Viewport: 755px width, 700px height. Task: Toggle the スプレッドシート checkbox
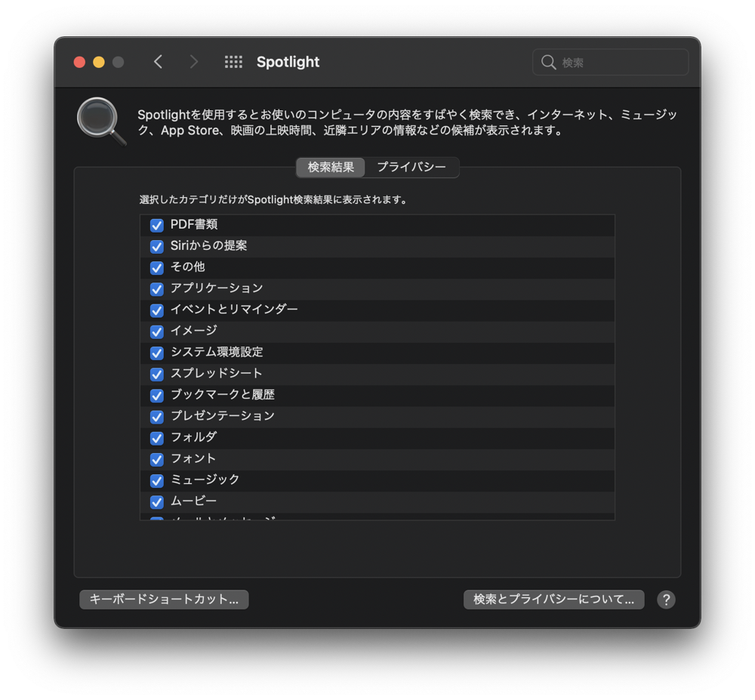point(157,374)
